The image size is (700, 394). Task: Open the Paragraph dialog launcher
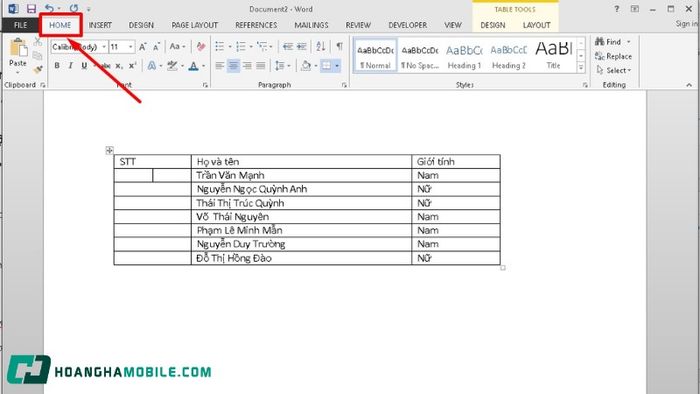[344, 85]
